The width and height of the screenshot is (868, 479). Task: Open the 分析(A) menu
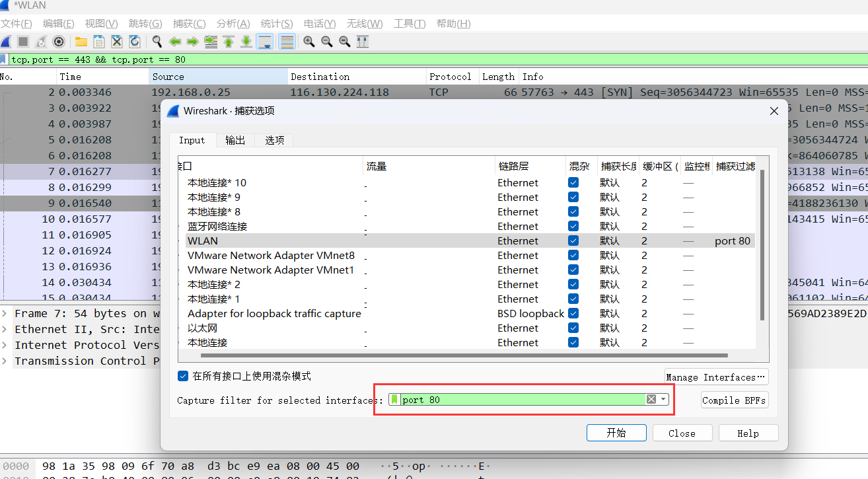click(x=233, y=24)
